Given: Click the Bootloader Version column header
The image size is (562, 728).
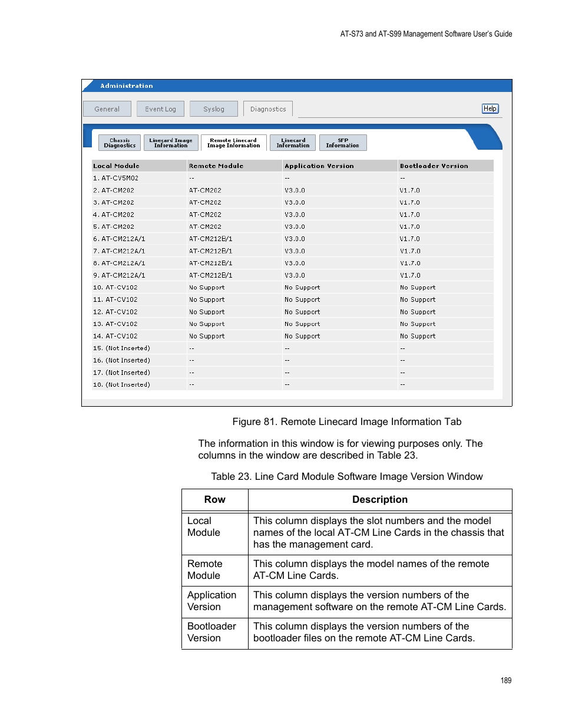Looking at the screenshot, I should coord(446,166).
